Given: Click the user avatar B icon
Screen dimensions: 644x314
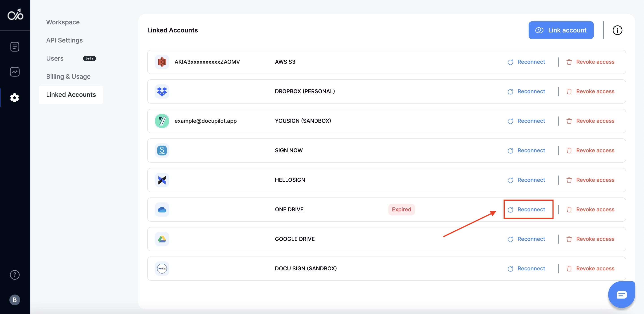Looking at the screenshot, I should tap(15, 300).
